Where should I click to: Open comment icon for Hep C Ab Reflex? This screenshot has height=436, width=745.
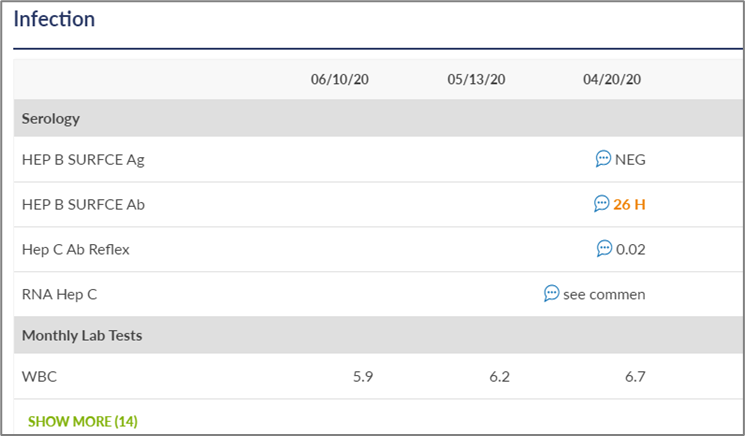(x=604, y=248)
